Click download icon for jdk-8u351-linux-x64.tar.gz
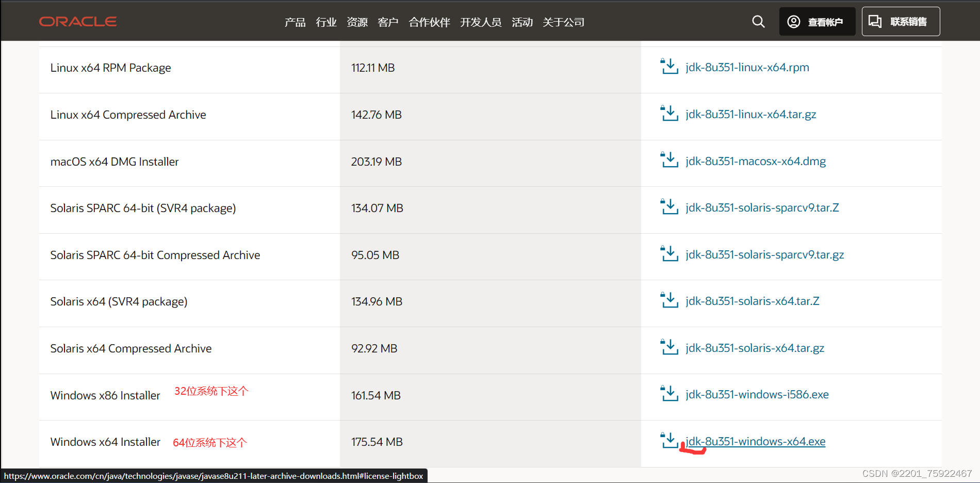 669,114
